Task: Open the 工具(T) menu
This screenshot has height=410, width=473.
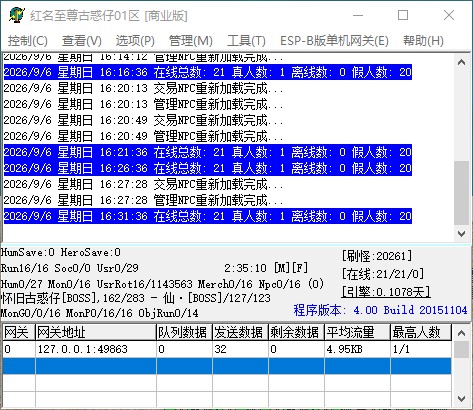Action: click(246, 41)
